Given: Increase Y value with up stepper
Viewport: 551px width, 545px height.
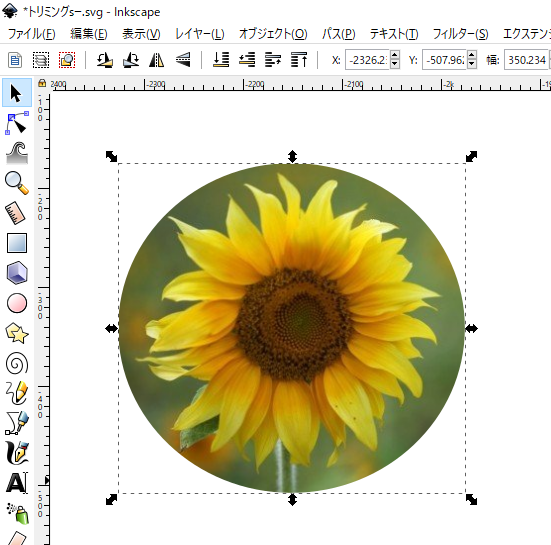Looking at the screenshot, I should (x=472, y=55).
